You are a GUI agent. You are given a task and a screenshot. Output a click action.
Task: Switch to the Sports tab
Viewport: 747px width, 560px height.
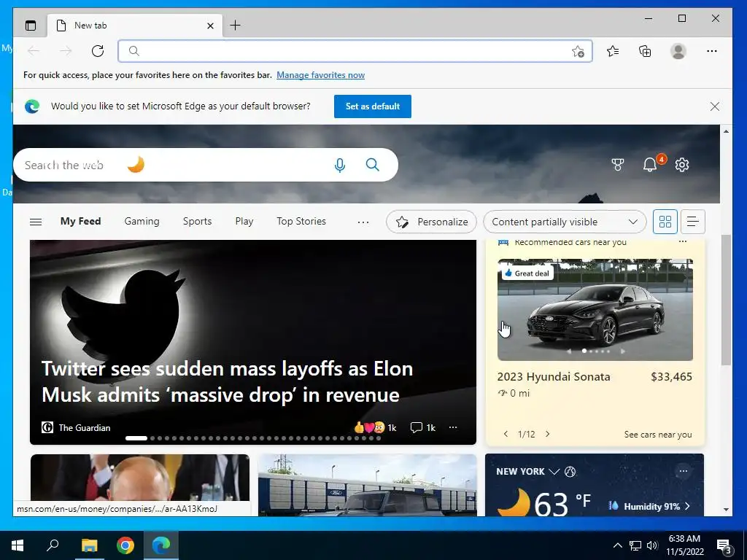[x=197, y=222]
